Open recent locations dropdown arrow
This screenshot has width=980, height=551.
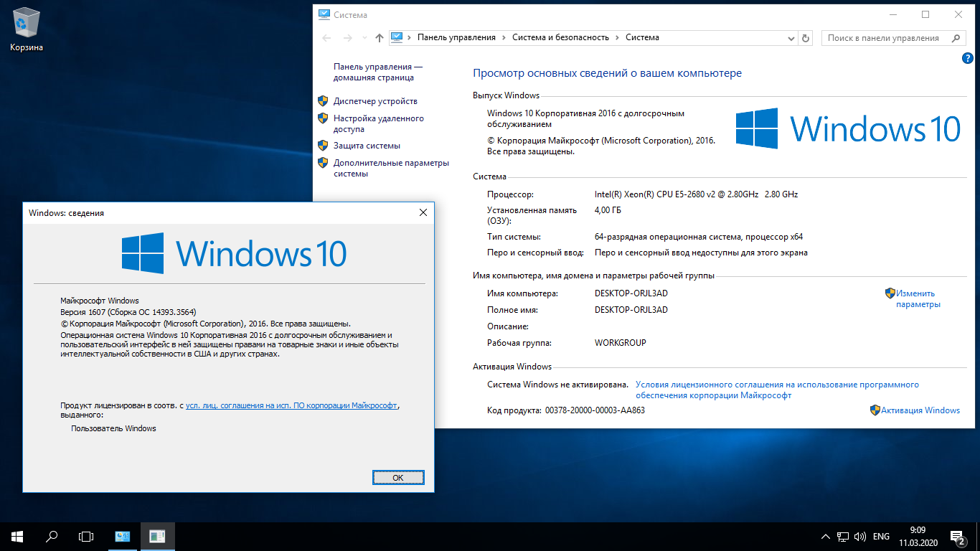[x=364, y=38]
